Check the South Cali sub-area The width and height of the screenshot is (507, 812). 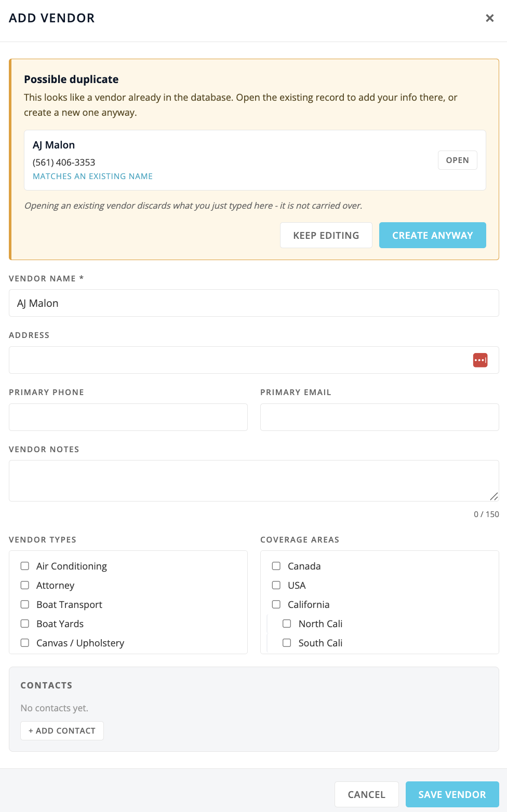tap(287, 643)
